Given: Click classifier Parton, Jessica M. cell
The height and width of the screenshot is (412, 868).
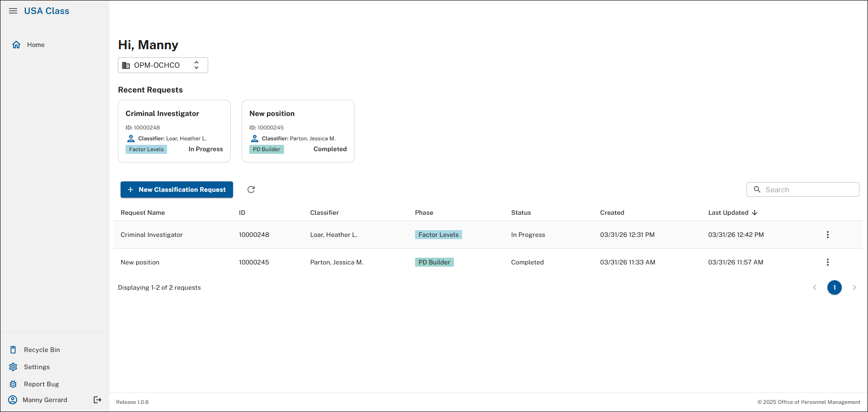Looking at the screenshot, I should pyautogui.click(x=336, y=262).
